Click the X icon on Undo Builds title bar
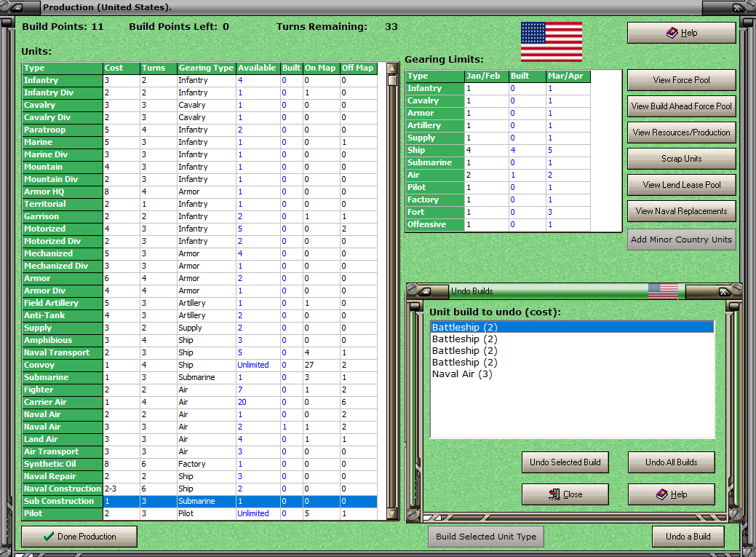 [723, 291]
